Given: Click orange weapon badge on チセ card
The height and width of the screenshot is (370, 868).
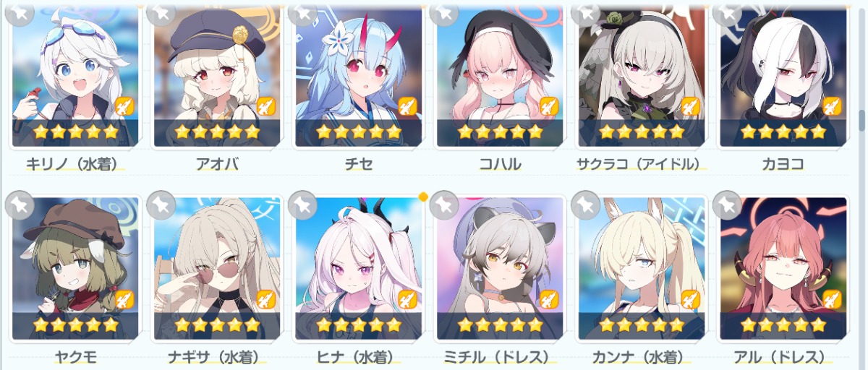Looking at the screenshot, I should point(407,106).
